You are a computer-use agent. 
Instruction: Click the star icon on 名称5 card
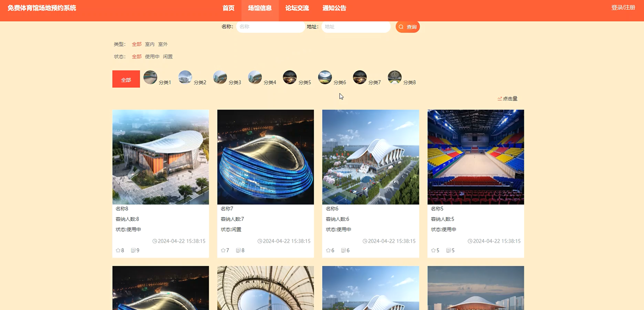point(433,250)
